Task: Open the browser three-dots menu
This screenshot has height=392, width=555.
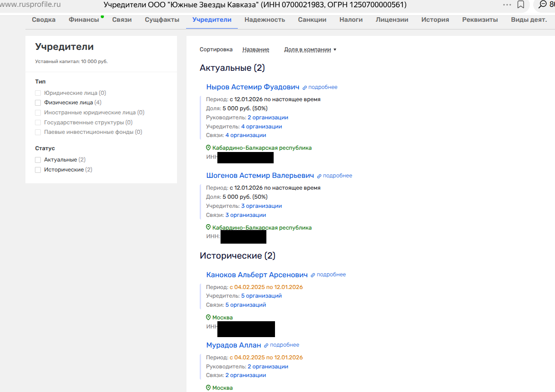Action: (507, 5)
